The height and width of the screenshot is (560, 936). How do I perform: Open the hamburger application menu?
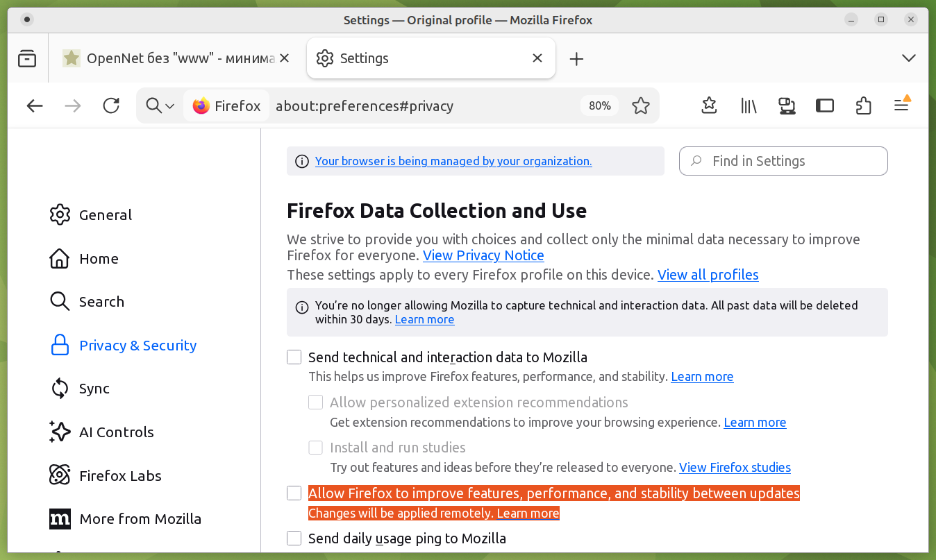(x=901, y=105)
